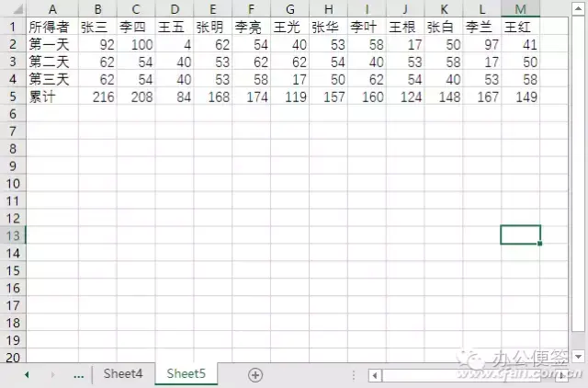The image size is (588, 388).
Task: Click cell containing 李叶
Action: click(367, 27)
